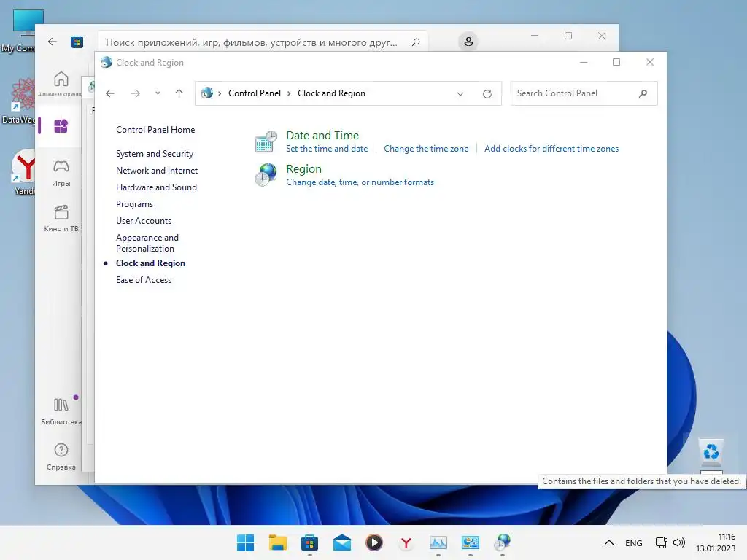Open Библиотека in Store sidebar
The width and height of the screenshot is (747, 560).
click(x=61, y=411)
